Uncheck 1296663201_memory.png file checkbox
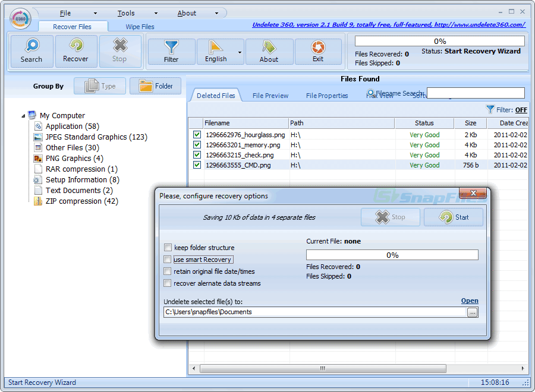Viewport: 535px width, 392px height. (197, 145)
